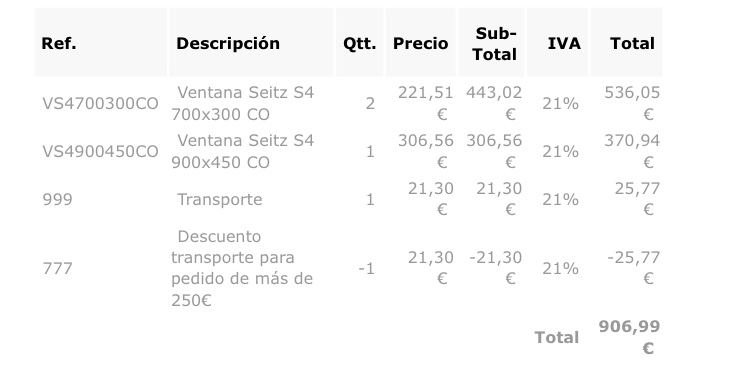Image resolution: width=750 pixels, height=384 pixels.
Task: Click the Ref. column header
Action: coord(59,44)
